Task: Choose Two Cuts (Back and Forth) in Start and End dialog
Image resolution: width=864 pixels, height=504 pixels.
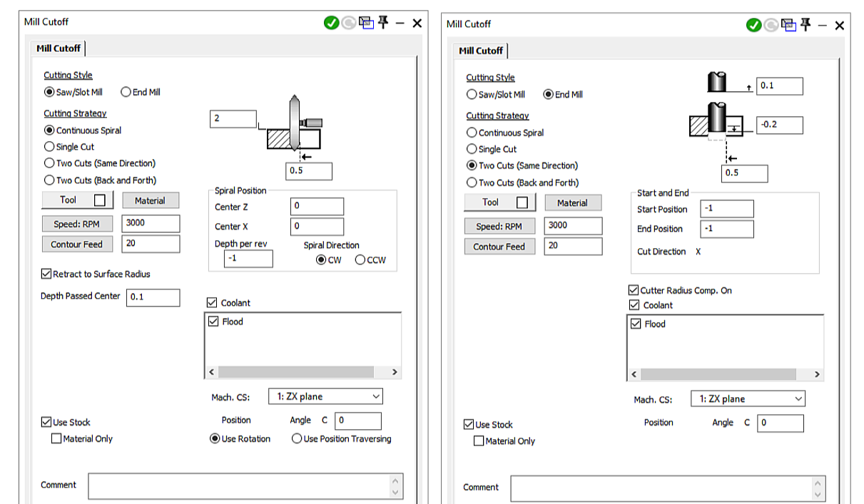Action: point(523,182)
